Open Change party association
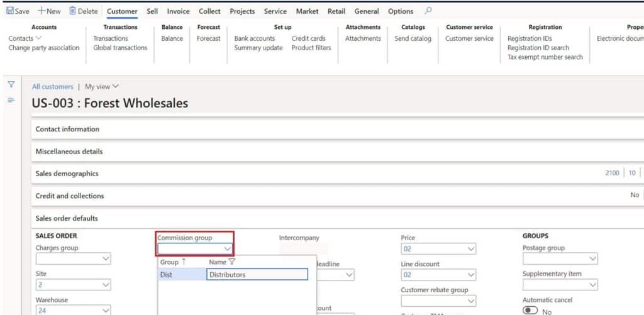The width and height of the screenshot is (644, 315). 44,48
